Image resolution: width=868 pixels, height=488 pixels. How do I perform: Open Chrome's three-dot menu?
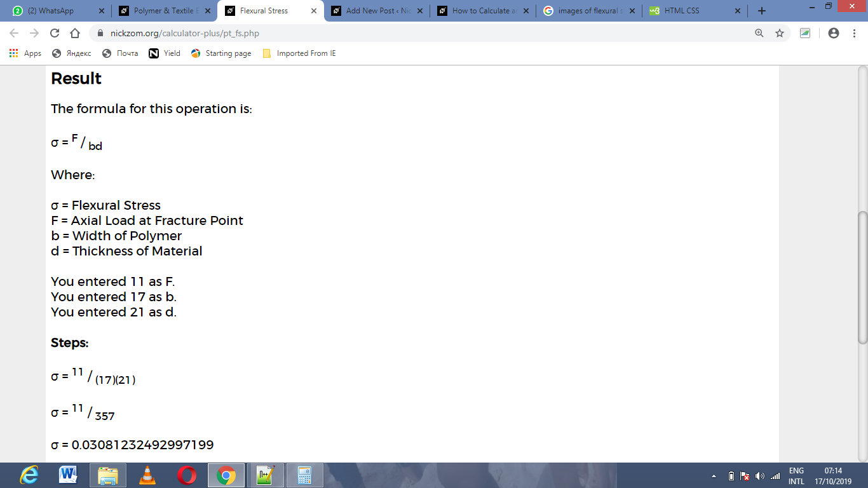click(x=854, y=33)
